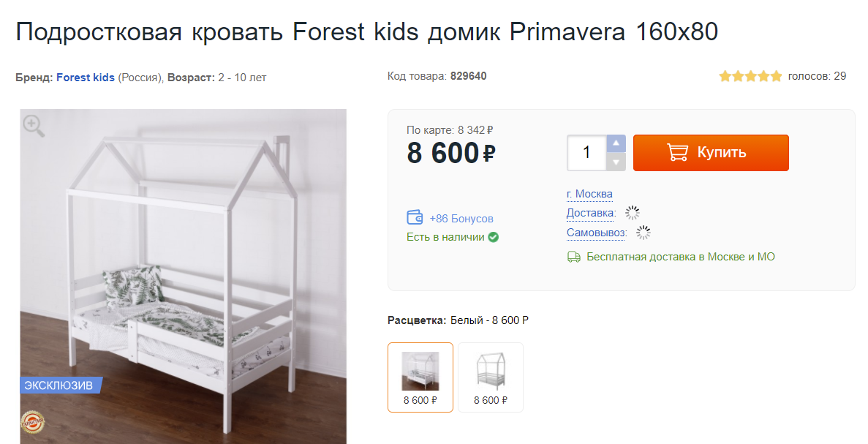Click the free delivery truck icon
This screenshot has width=868, height=444.
(574, 257)
